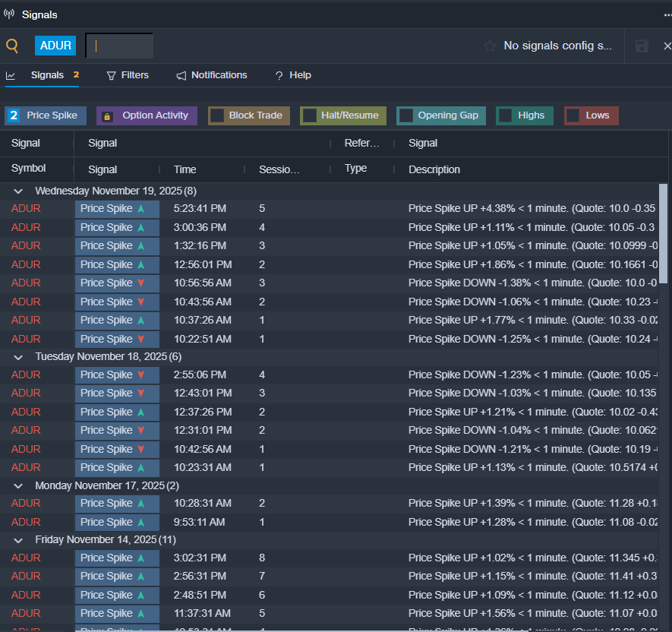Click the Notifications megaphone icon
Screen dimensions: 672x632
click(181, 76)
